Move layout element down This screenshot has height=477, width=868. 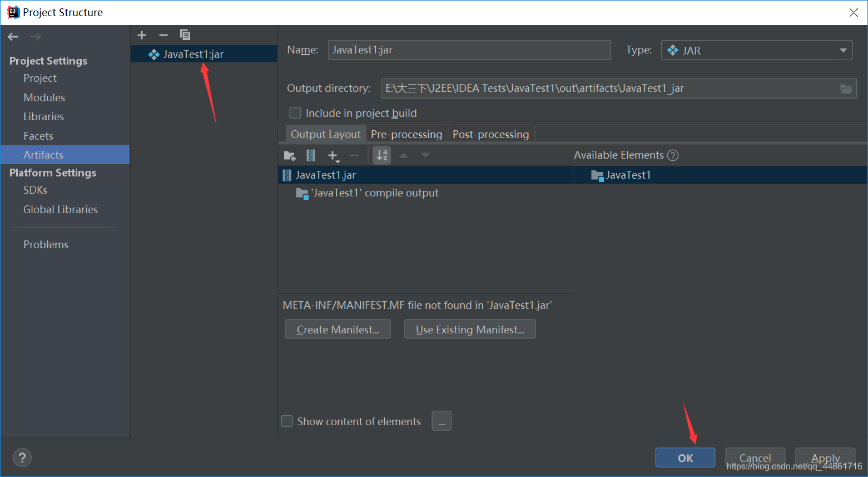coord(425,155)
